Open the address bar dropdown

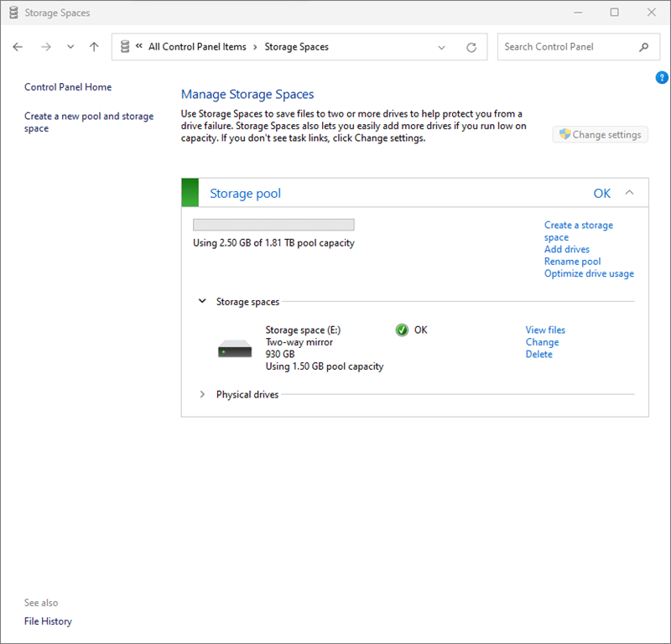(442, 47)
